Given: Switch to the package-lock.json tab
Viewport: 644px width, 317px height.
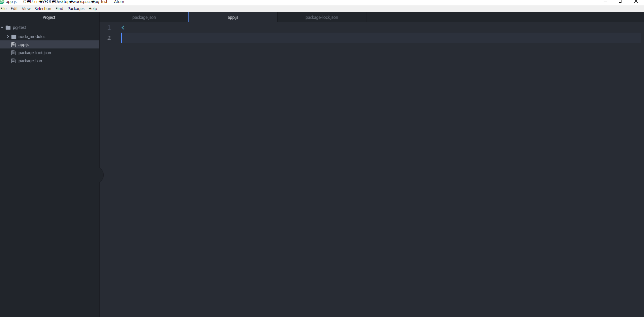Looking at the screenshot, I should 322,17.
